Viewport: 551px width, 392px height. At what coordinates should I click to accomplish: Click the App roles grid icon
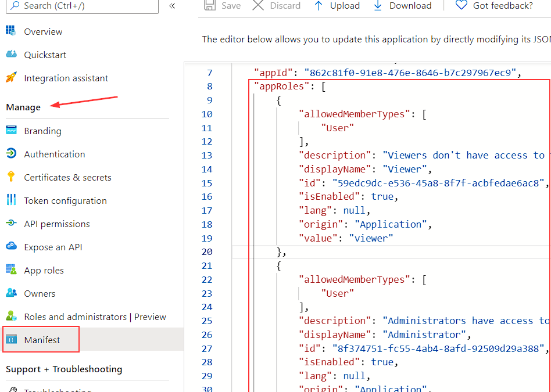pos(11,270)
